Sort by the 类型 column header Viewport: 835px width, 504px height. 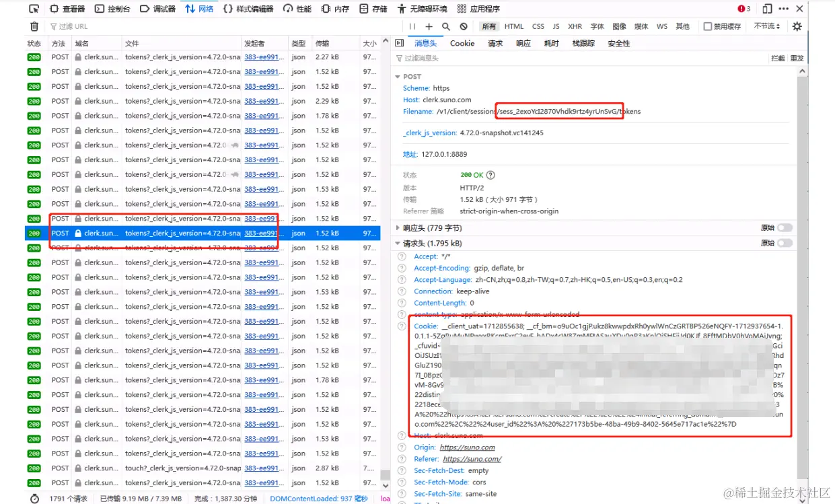click(300, 43)
